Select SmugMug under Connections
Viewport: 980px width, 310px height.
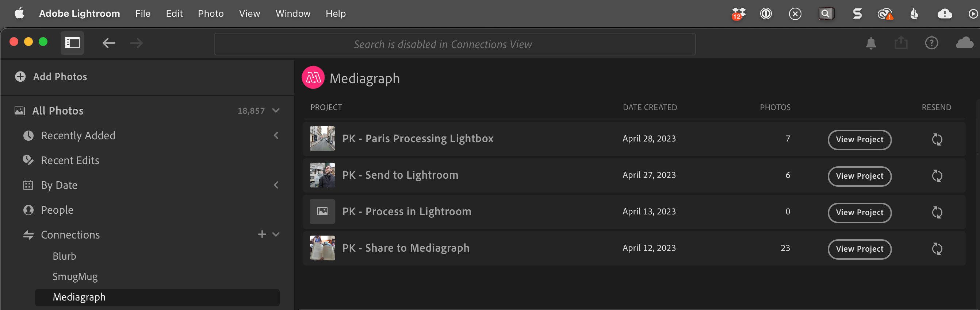click(75, 276)
